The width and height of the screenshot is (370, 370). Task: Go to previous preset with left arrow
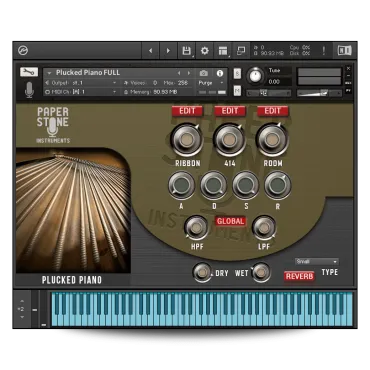pyautogui.click(x=151, y=51)
